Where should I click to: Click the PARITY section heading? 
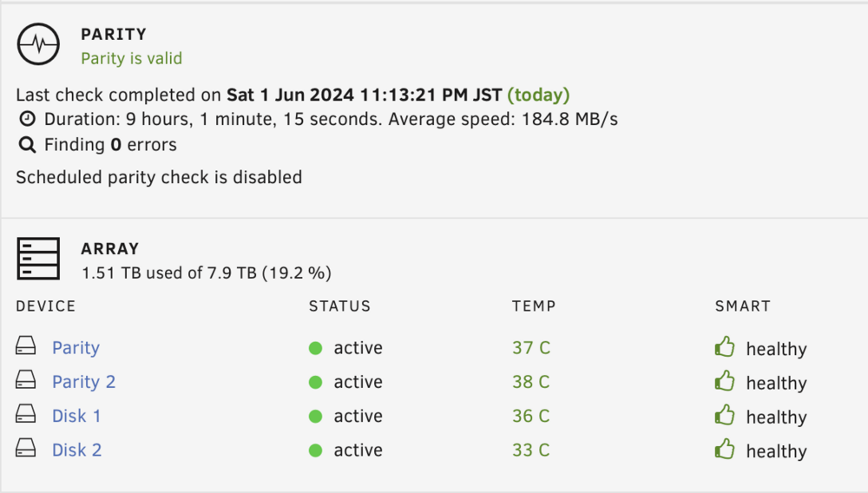point(114,35)
